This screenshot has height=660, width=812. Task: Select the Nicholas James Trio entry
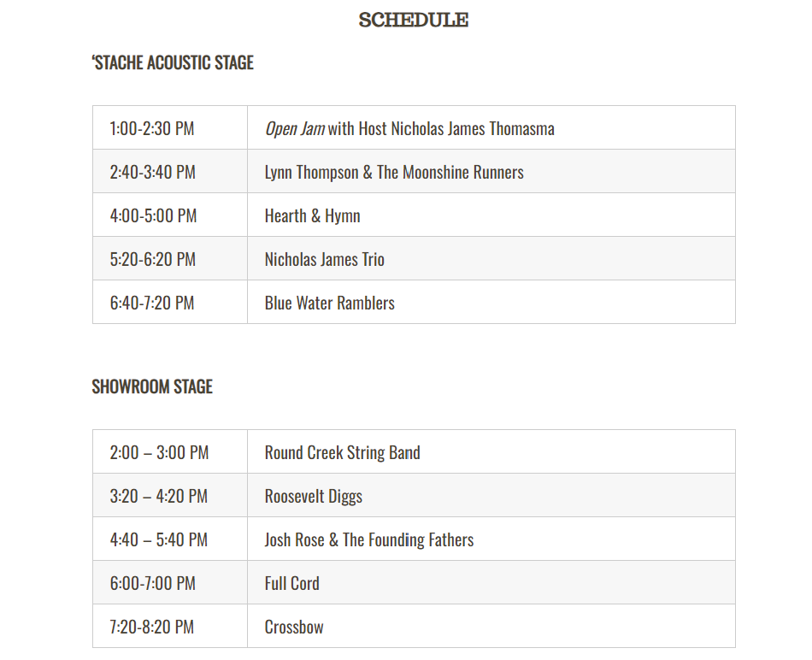pyautogui.click(x=325, y=259)
